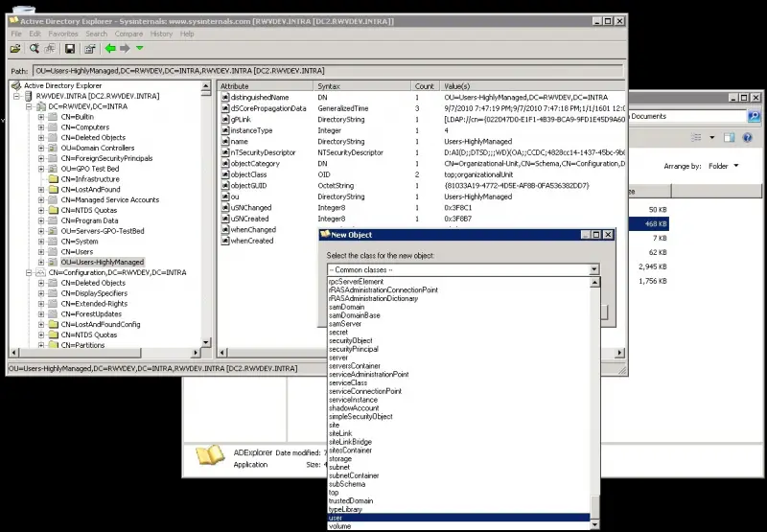Click the Connect to Active Directory open-folder icon
The width and height of the screenshot is (767, 532).
(x=15, y=49)
